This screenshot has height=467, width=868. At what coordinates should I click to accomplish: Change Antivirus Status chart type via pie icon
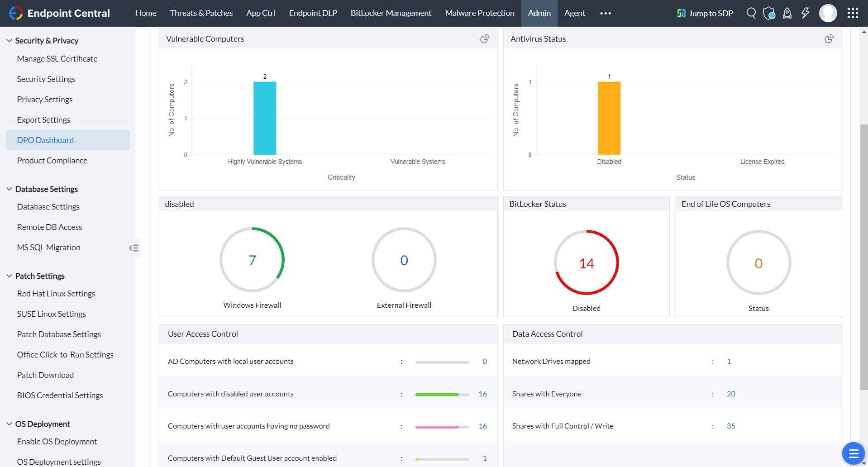click(829, 39)
